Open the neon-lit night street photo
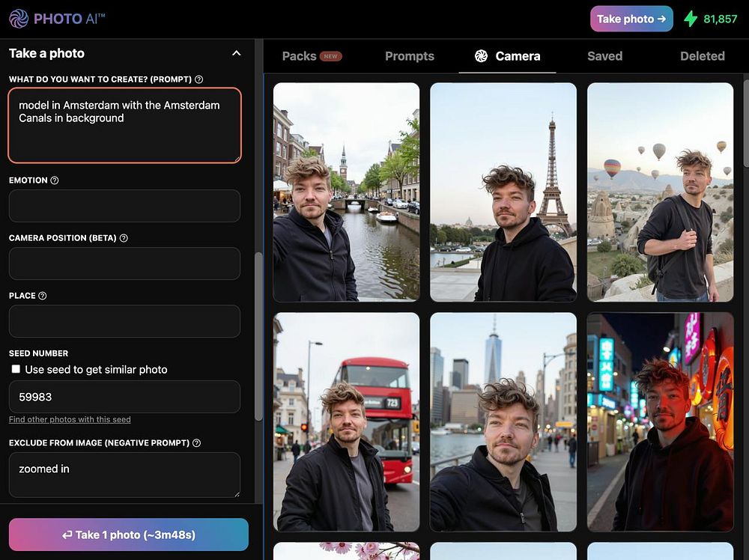The height and width of the screenshot is (560, 749). [x=660, y=422]
